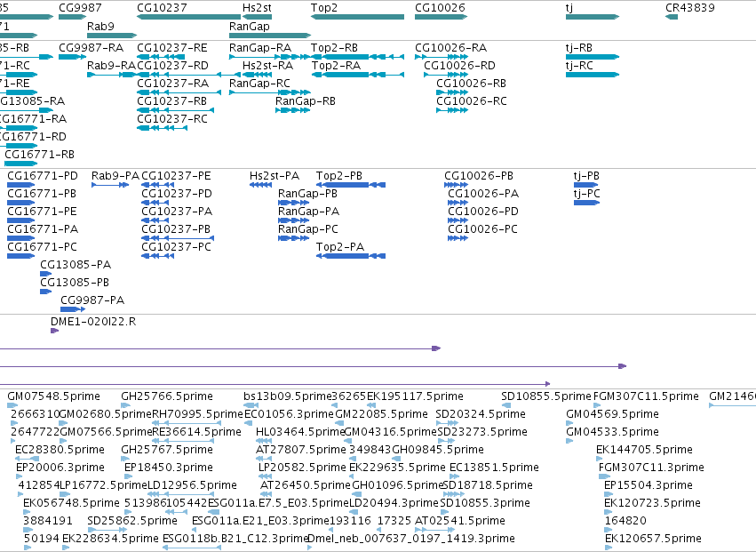Screen dimensions: 756x552
Task: Click the CG10237-RD transcript label
Action: [x=172, y=66]
